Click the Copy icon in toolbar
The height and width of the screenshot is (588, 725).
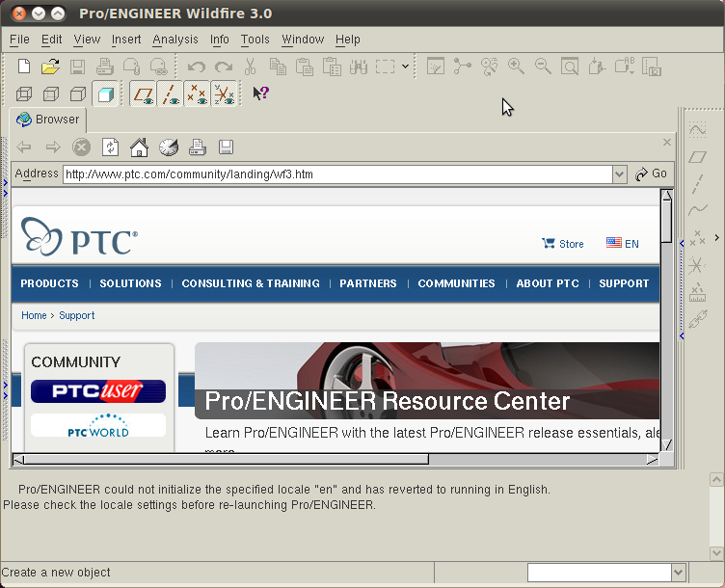[278, 67]
